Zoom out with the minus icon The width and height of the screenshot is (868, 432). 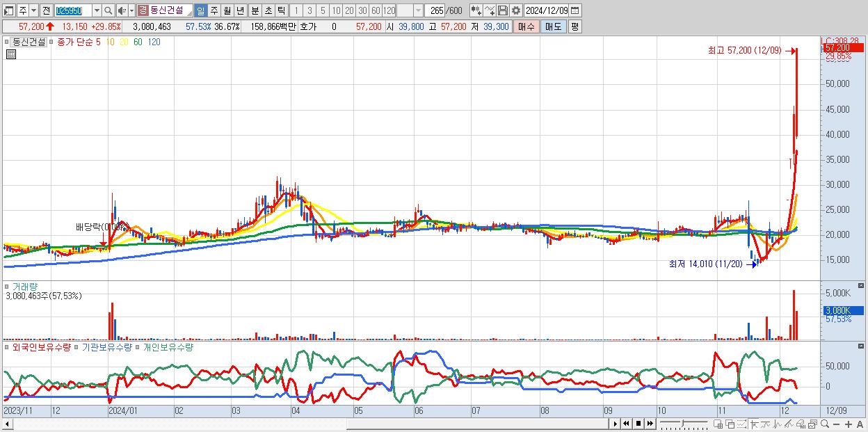point(837,424)
